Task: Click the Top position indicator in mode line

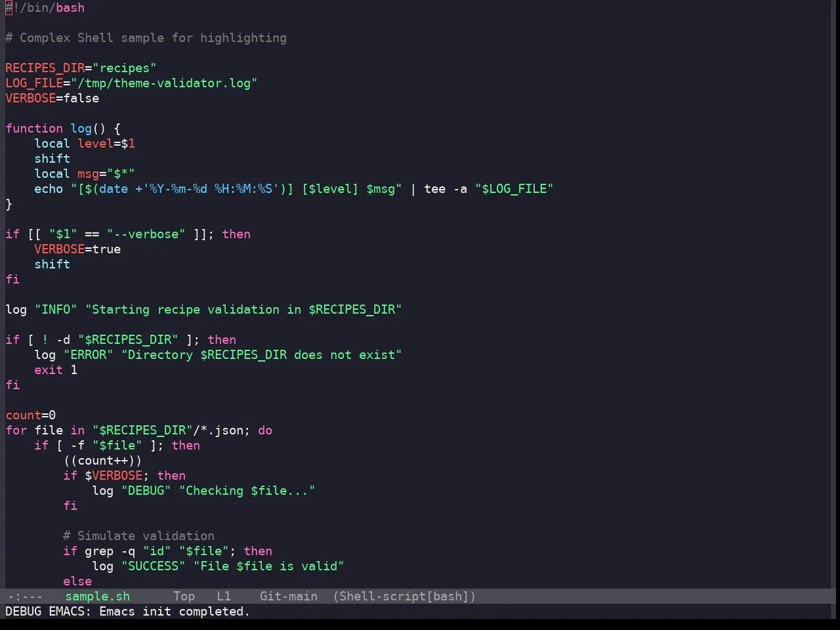Action: pyautogui.click(x=184, y=597)
